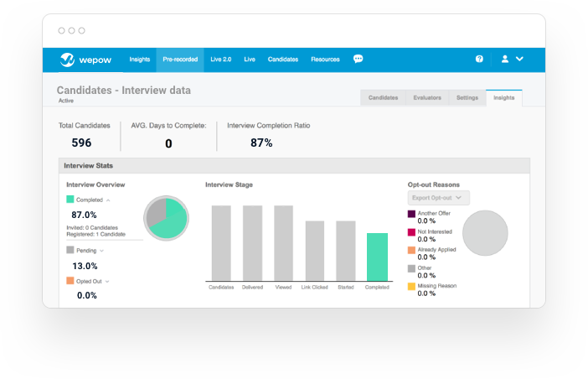Open the help question mark icon
Image resolution: width=588 pixels, height=379 pixels.
pos(479,59)
